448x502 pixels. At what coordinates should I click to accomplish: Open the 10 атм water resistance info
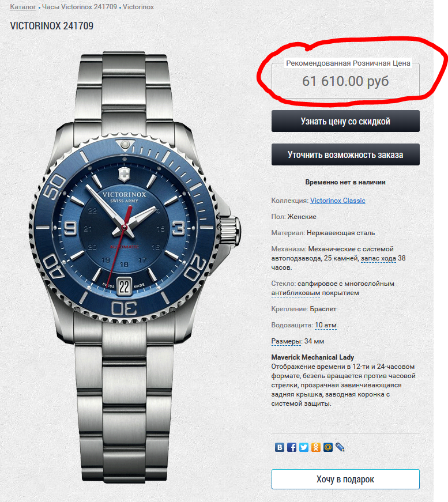pyautogui.click(x=326, y=325)
